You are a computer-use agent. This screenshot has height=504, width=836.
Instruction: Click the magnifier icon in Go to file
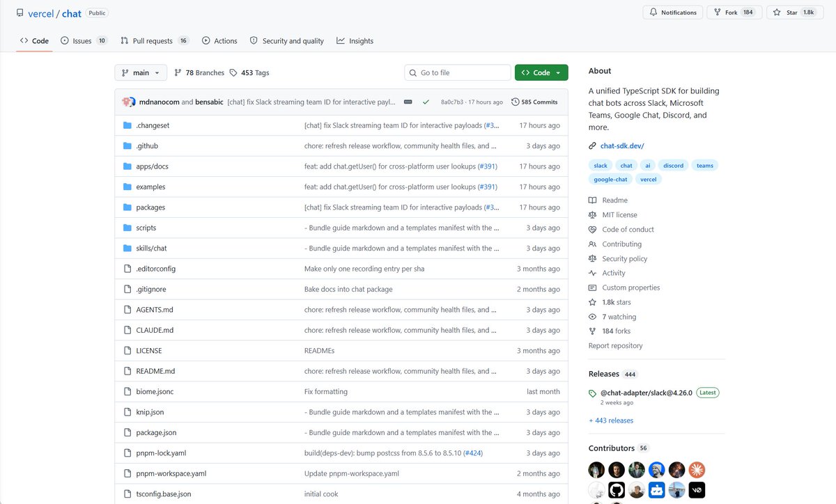tap(414, 72)
